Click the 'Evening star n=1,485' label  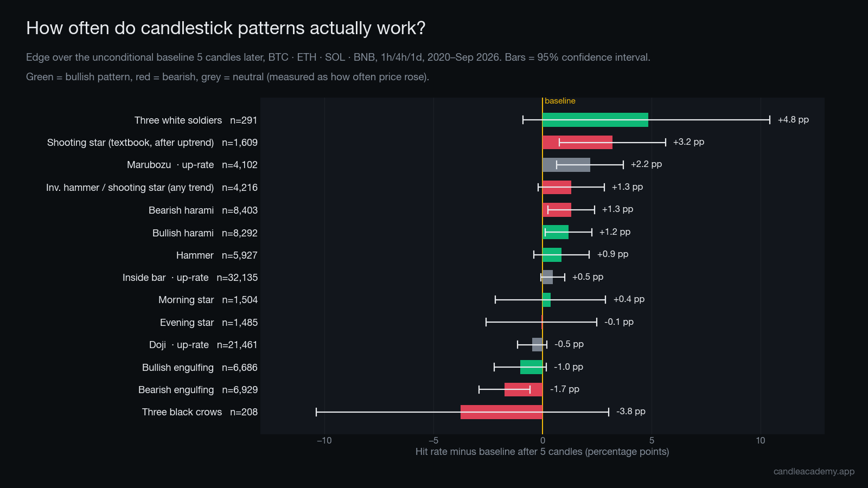click(x=209, y=323)
